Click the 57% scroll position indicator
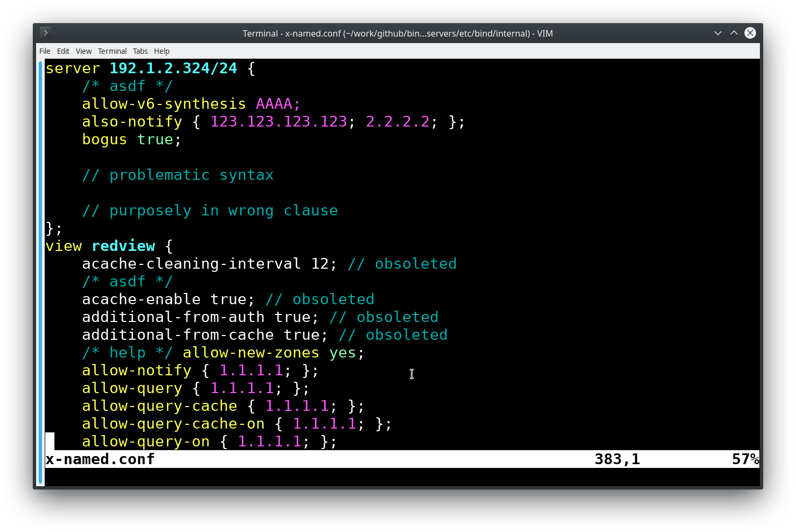 coord(745,459)
